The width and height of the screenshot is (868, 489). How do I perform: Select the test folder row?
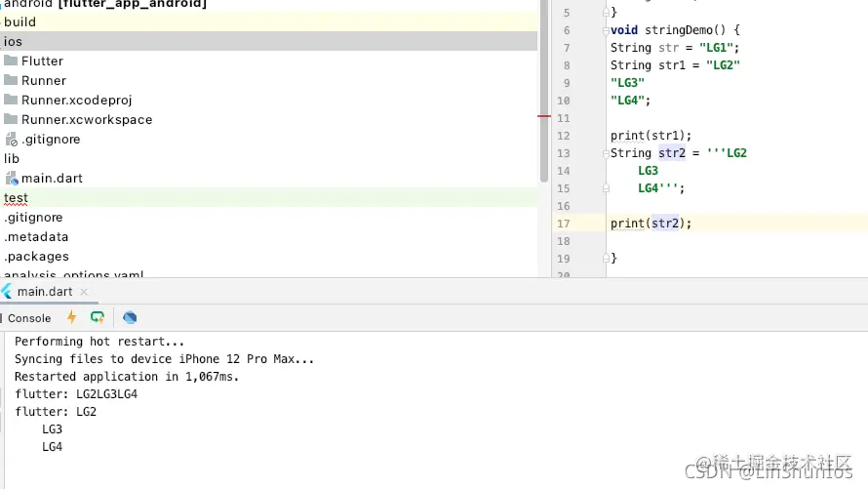tap(268, 198)
